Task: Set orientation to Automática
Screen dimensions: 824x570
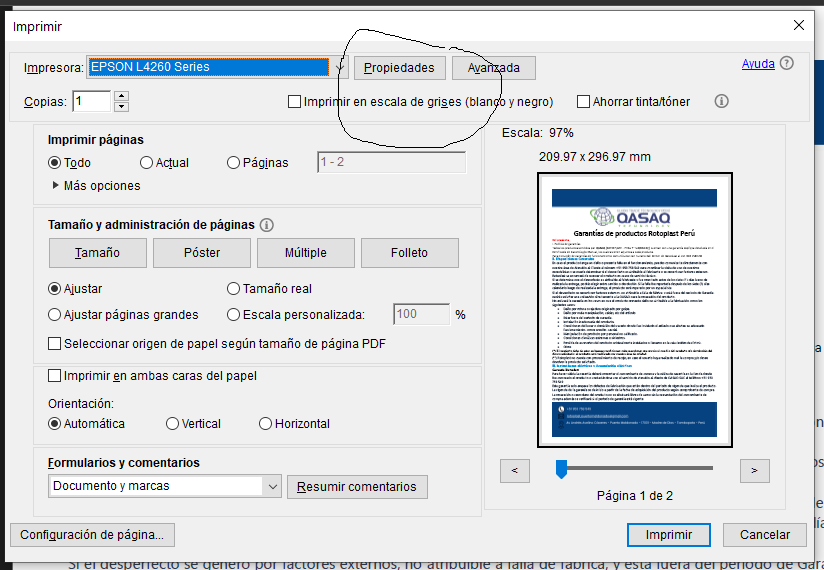Action: pyautogui.click(x=54, y=423)
